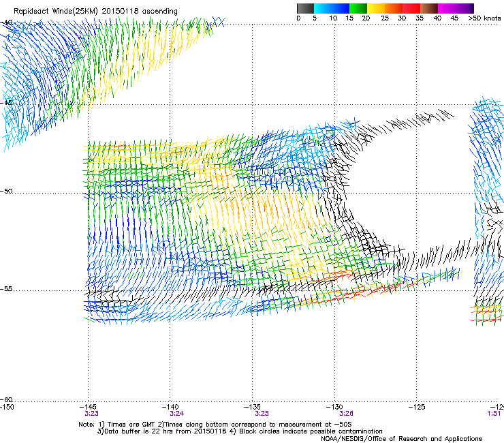Click the 'Data buffer is 22 hrs' note line
This screenshot has width=504, height=443.
240,431
